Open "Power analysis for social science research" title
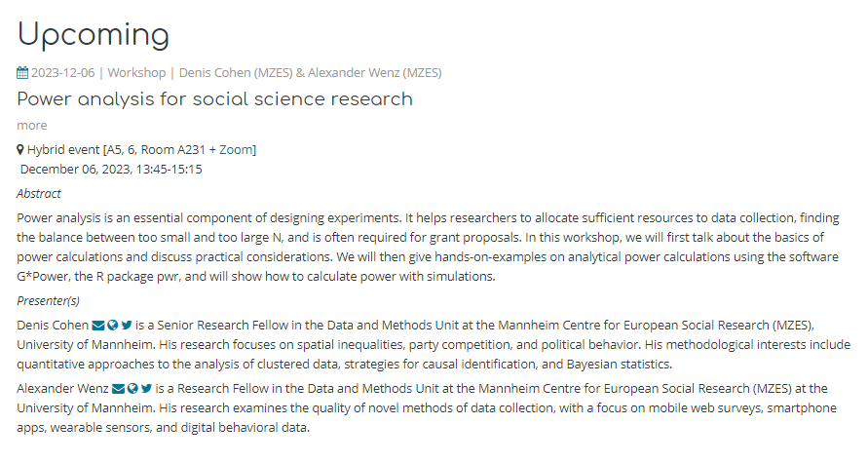Image resolution: width=868 pixels, height=463 pixels. (x=214, y=99)
